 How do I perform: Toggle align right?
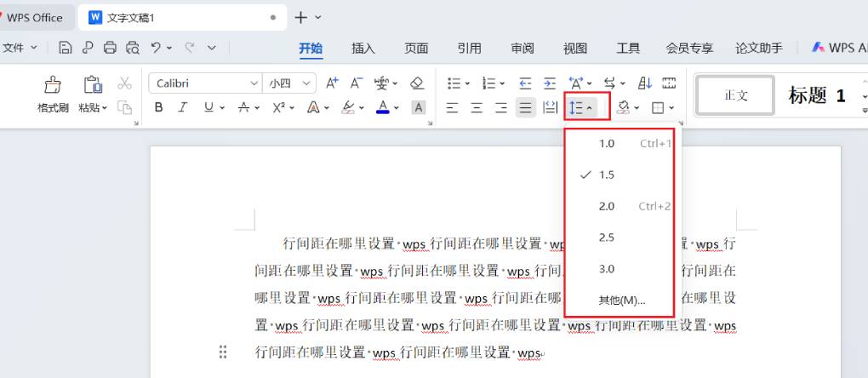pyautogui.click(x=501, y=107)
